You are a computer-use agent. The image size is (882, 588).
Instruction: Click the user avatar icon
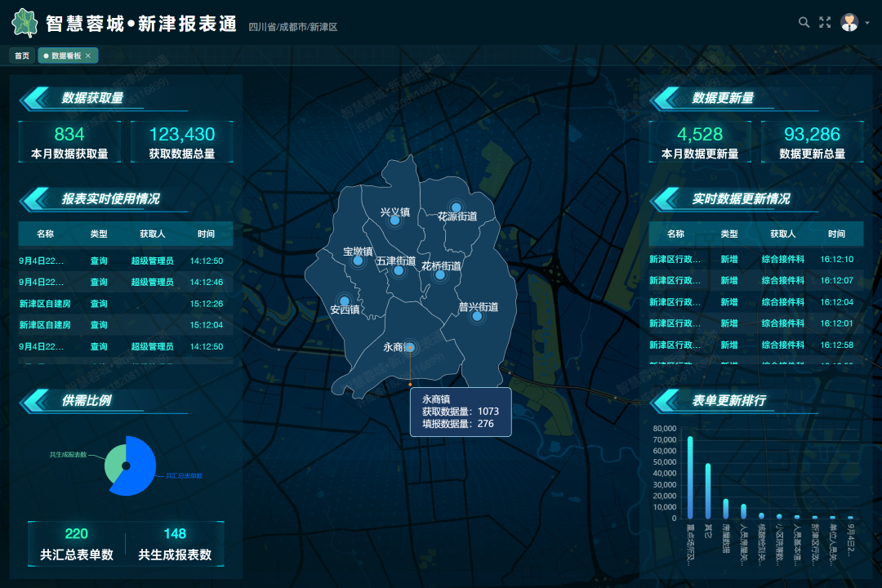[x=849, y=22]
